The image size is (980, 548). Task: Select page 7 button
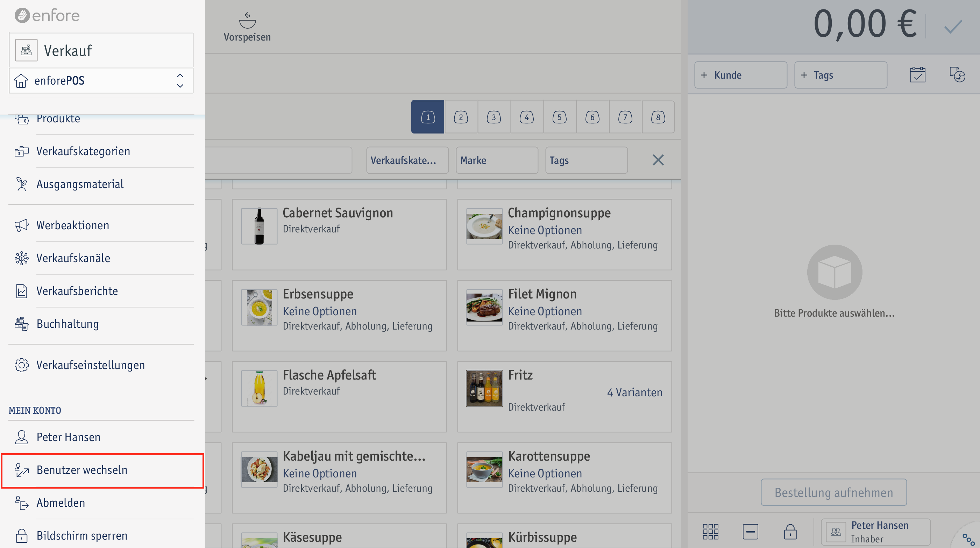(x=625, y=117)
